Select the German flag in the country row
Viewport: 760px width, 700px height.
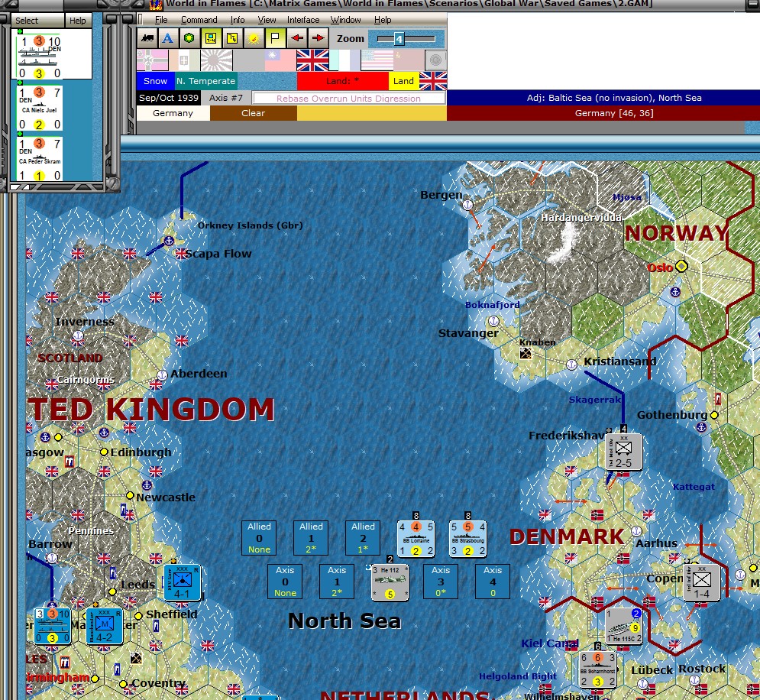[x=152, y=60]
